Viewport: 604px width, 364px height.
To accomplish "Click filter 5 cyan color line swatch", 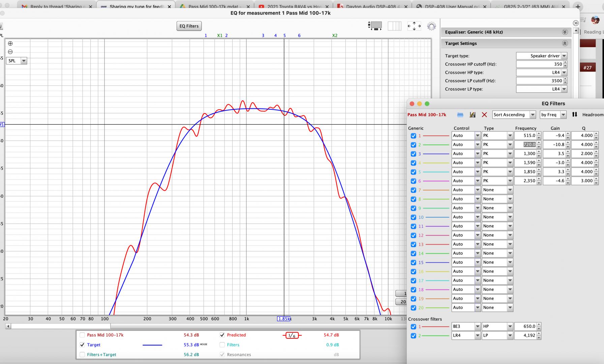I will (x=436, y=172).
